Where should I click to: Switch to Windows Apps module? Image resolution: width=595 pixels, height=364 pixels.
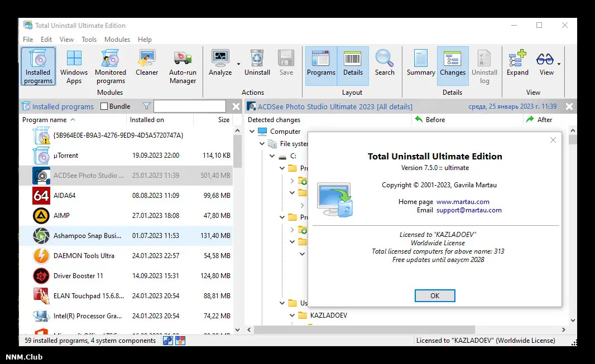click(74, 66)
